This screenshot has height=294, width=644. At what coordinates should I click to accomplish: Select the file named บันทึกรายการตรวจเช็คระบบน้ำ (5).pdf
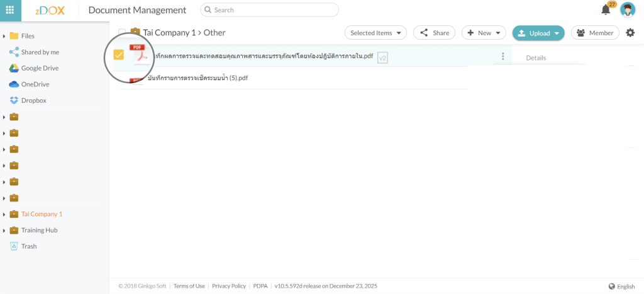198,77
